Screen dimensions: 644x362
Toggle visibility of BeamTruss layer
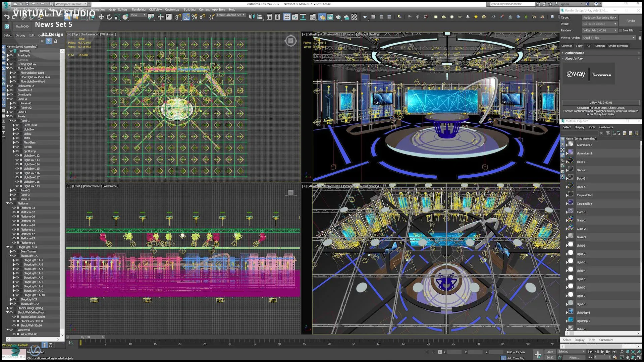pyautogui.click(x=16, y=125)
